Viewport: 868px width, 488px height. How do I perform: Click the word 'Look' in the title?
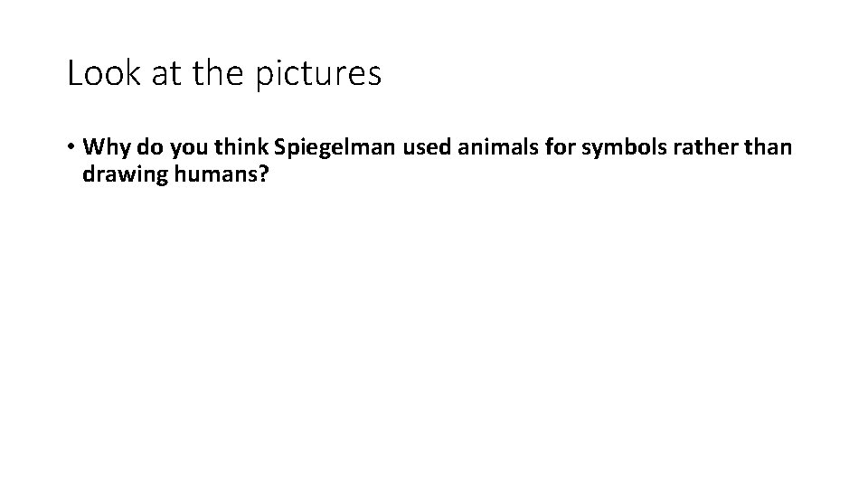coord(103,73)
